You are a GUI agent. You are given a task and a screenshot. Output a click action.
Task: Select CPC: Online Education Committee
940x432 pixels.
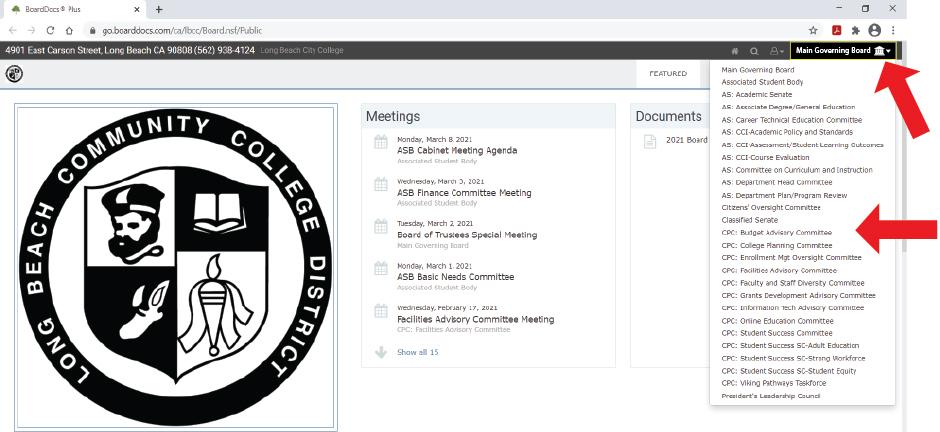777,321
